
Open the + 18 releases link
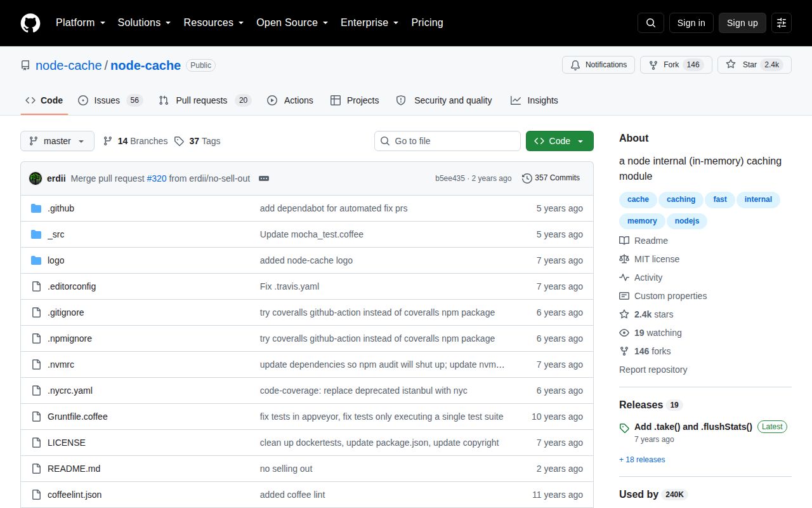[642, 460]
